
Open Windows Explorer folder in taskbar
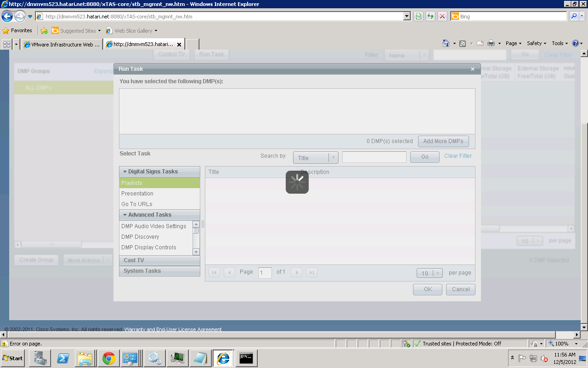86,358
